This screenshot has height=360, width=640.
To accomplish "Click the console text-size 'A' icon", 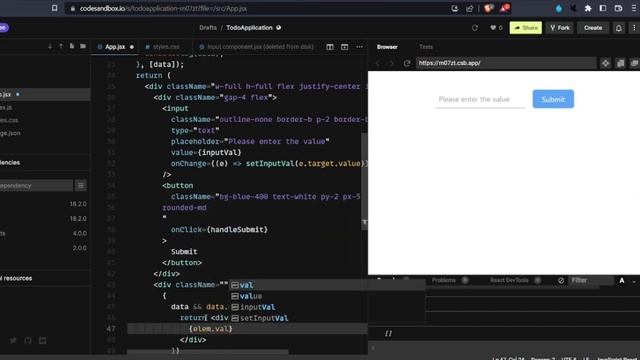I will point(622,280).
